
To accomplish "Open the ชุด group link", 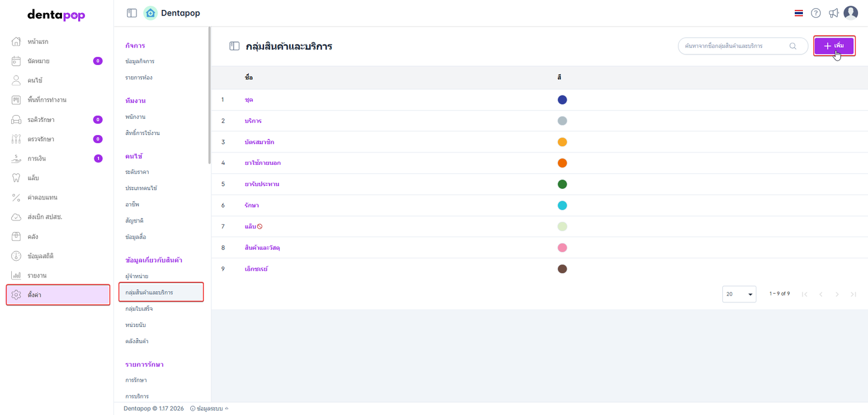I will point(249,100).
